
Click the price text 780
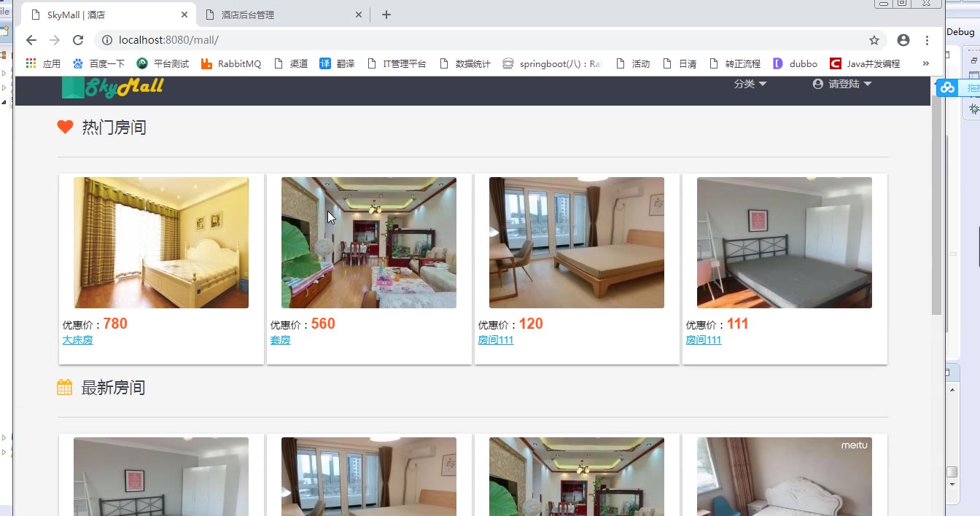(115, 324)
